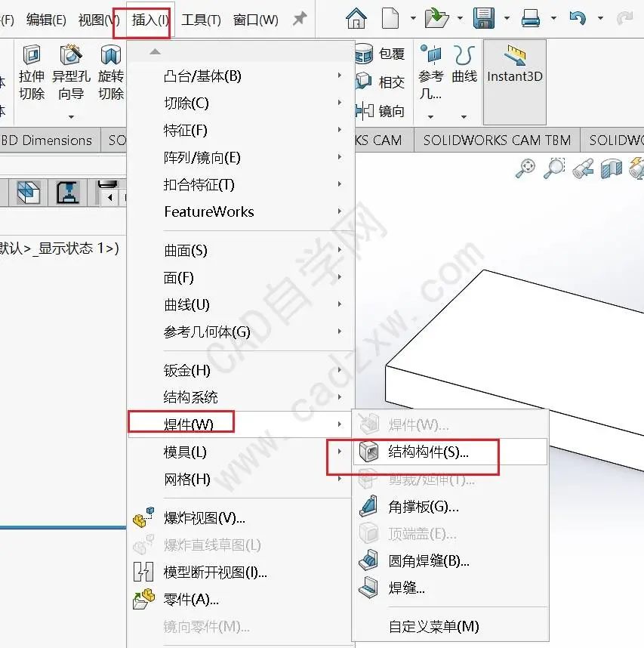Create a new document with the New icon
Image resolution: width=644 pixels, height=648 pixels.
(390, 18)
